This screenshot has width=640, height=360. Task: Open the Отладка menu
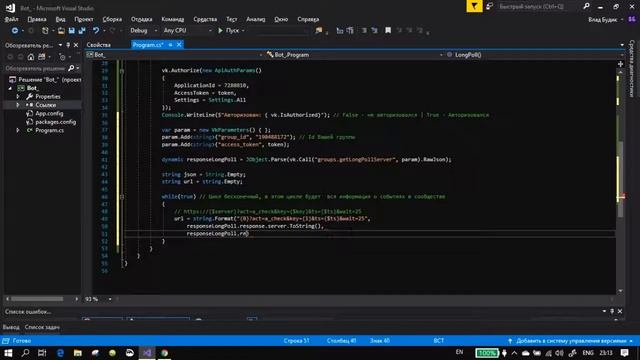tap(141, 19)
